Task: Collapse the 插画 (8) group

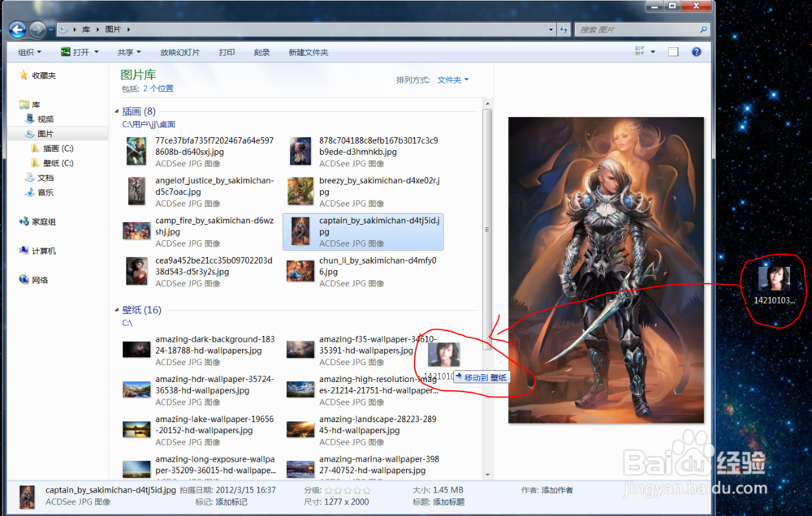Action: (x=116, y=111)
